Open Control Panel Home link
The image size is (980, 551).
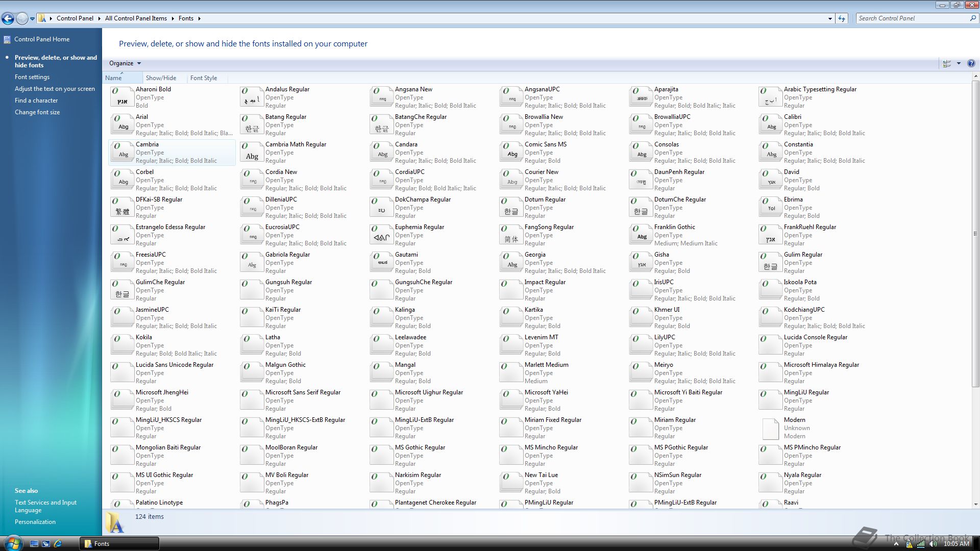42,39
